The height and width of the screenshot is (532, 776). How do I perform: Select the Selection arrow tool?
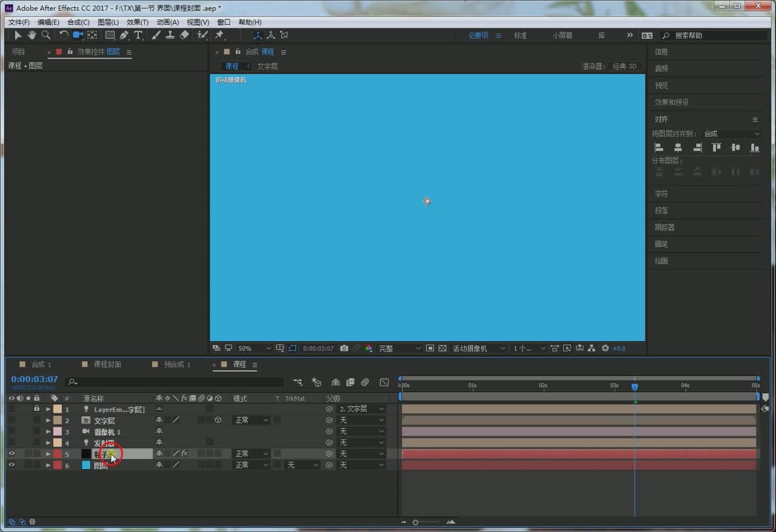pos(18,36)
